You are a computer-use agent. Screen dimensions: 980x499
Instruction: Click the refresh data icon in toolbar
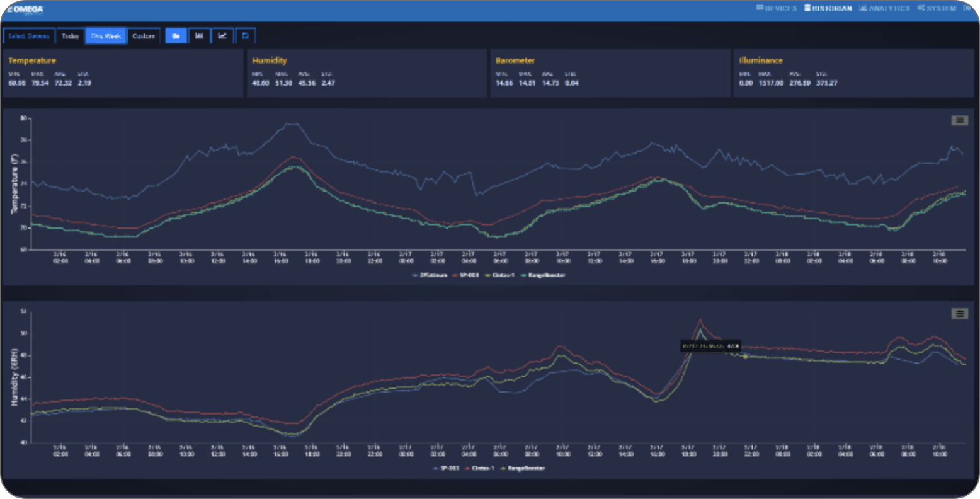246,36
